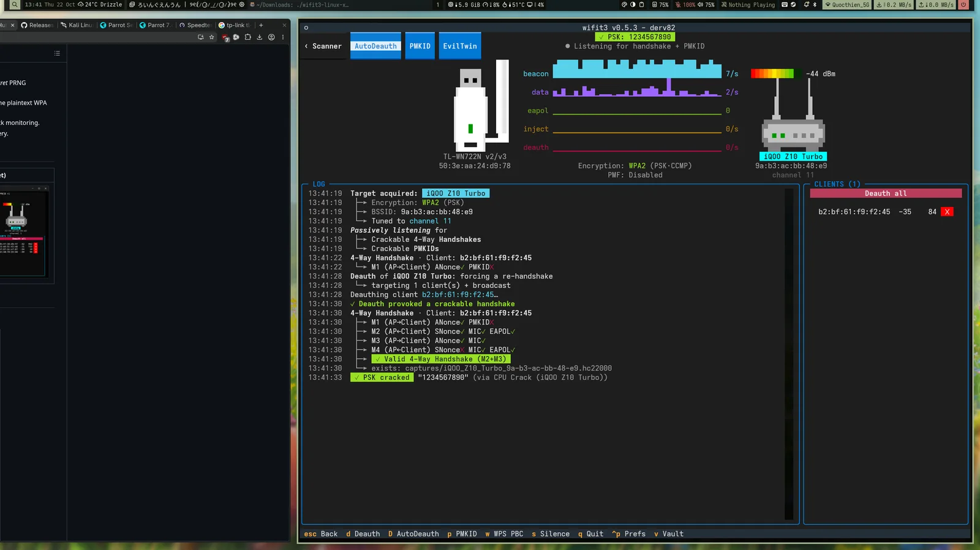Open the browser three-dot menu
The image size is (980, 550).
click(283, 37)
